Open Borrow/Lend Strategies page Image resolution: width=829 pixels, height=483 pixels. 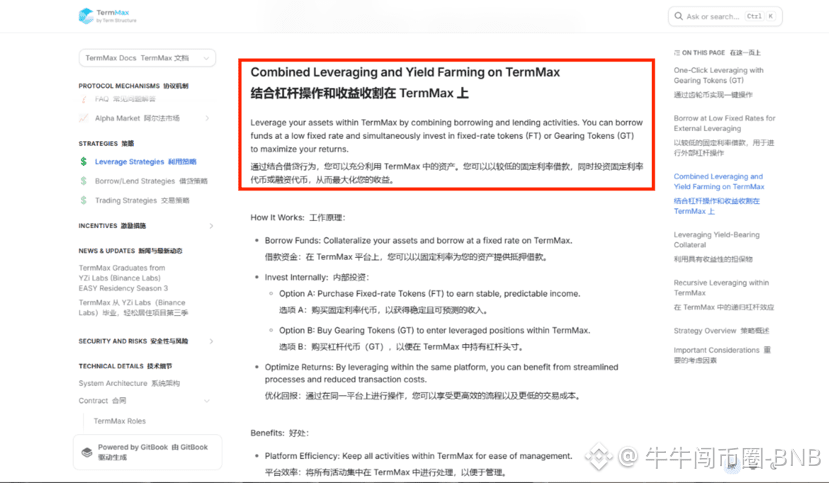(x=151, y=181)
